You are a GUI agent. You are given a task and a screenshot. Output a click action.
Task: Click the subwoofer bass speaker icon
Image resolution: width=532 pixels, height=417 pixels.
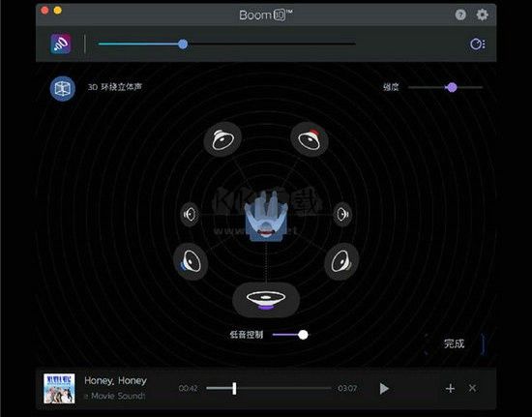(x=266, y=300)
